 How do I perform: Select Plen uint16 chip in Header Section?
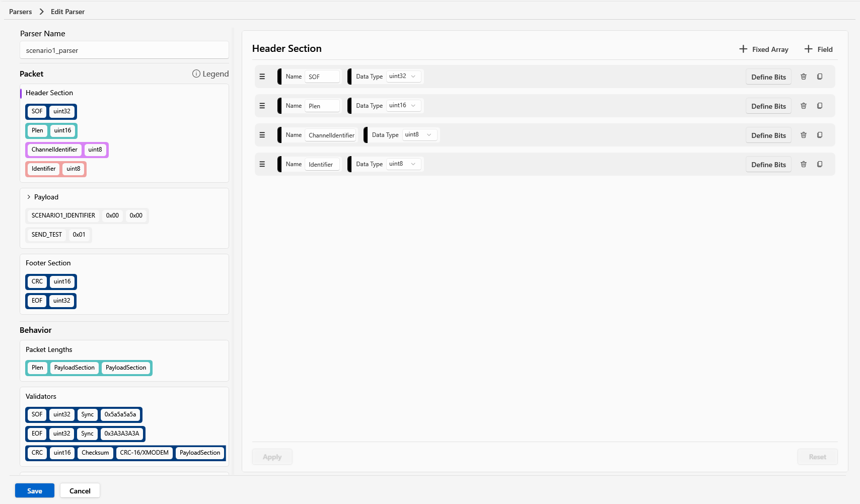(51, 130)
